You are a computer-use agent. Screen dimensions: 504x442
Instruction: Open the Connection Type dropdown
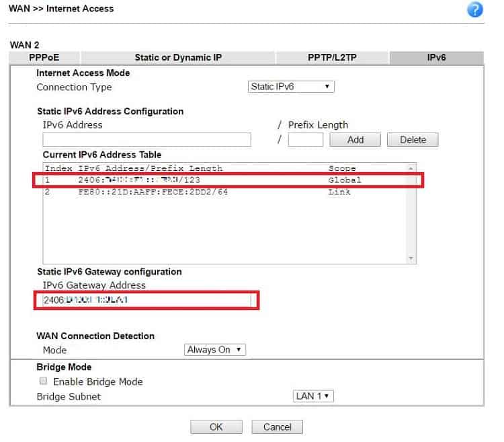pyautogui.click(x=291, y=87)
